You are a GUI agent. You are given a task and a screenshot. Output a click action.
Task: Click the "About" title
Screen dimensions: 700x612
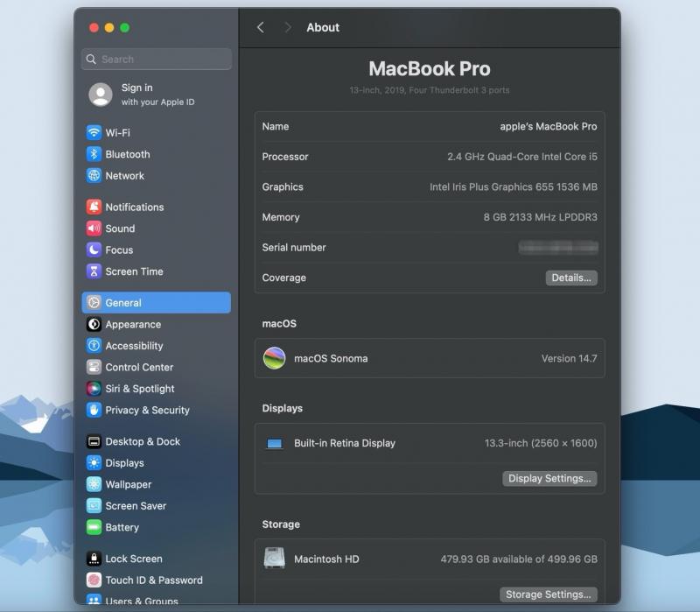[x=323, y=28]
